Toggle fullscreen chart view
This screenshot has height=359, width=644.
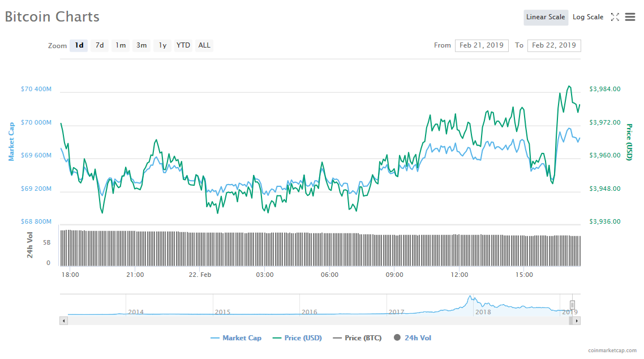615,17
